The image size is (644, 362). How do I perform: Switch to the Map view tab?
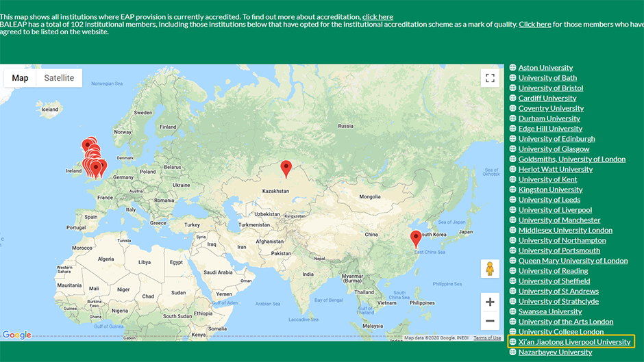[x=20, y=78]
